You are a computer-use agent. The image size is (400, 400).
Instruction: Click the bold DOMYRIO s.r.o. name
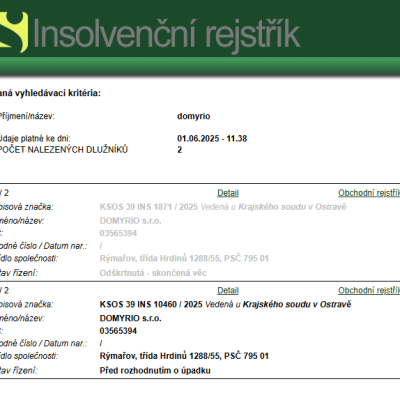[x=130, y=318]
